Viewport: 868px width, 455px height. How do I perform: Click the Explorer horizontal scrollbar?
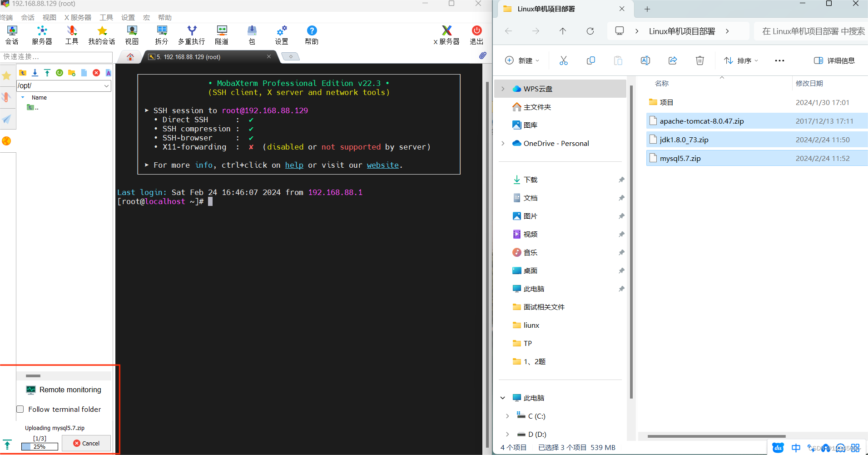(716, 436)
